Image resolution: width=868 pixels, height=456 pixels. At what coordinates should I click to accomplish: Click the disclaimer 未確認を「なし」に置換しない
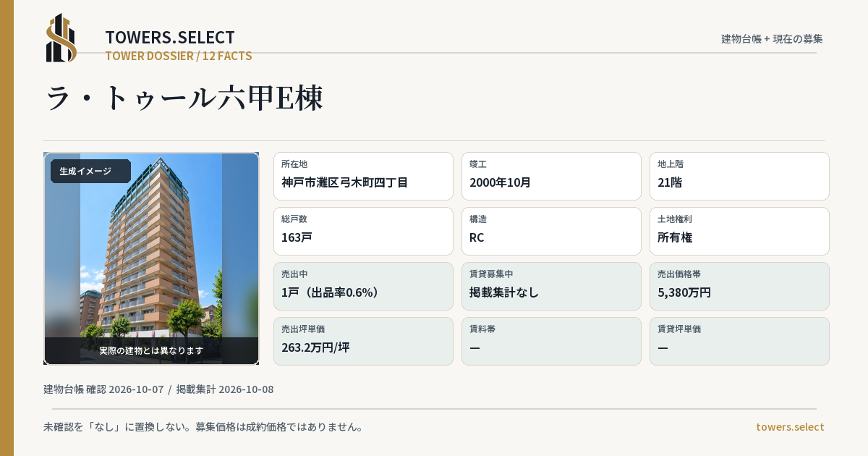tap(118, 427)
